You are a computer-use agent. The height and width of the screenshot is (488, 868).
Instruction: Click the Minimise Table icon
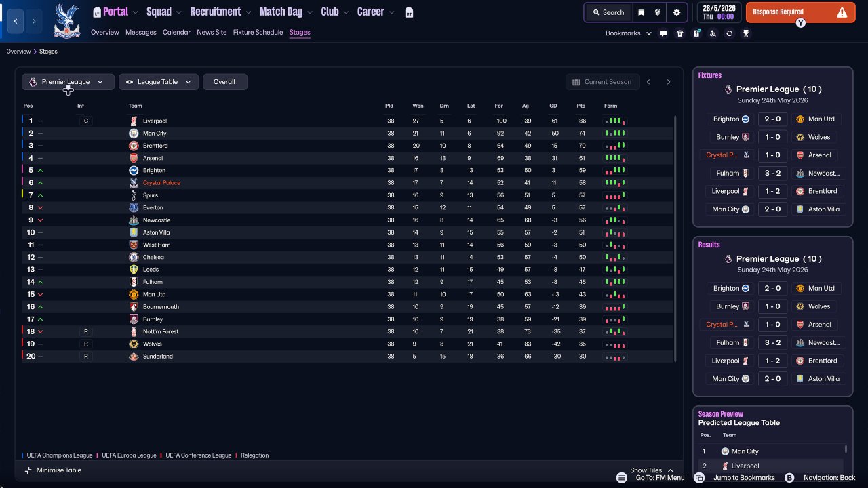(x=28, y=470)
